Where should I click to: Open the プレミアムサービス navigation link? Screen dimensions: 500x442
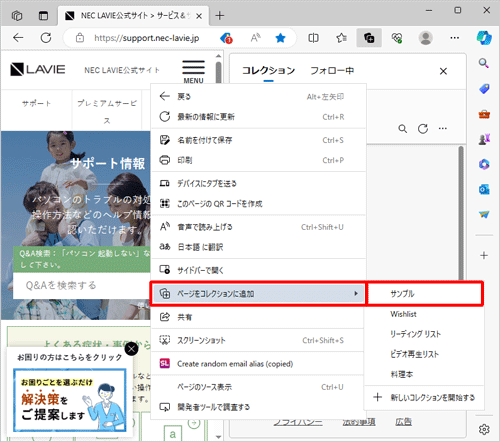coord(107,111)
